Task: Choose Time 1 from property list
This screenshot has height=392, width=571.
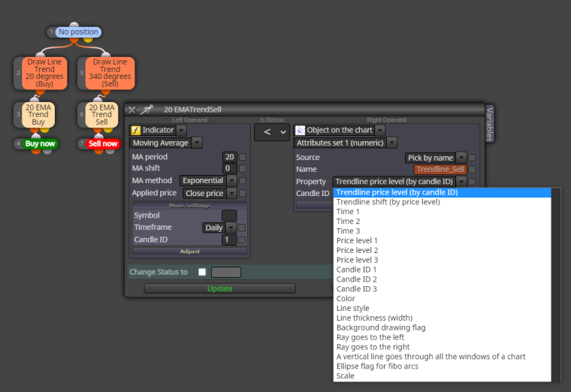Action: click(442, 212)
